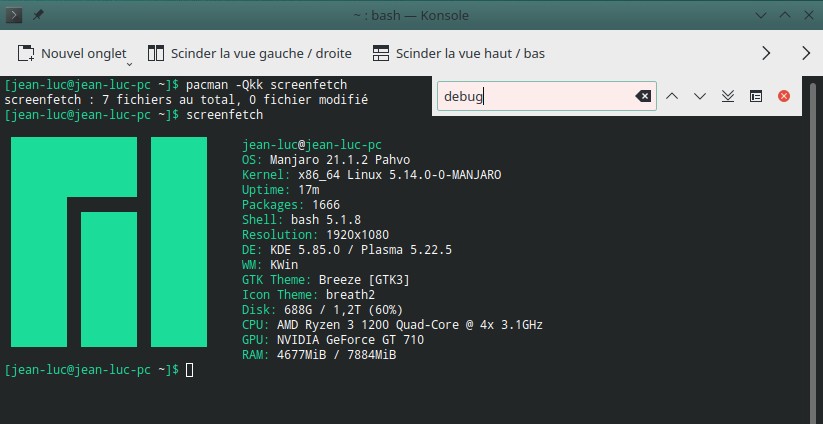Screen dimensions: 823x424
Task: Minimize the Konsole window
Action: click(x=761, y=15)
